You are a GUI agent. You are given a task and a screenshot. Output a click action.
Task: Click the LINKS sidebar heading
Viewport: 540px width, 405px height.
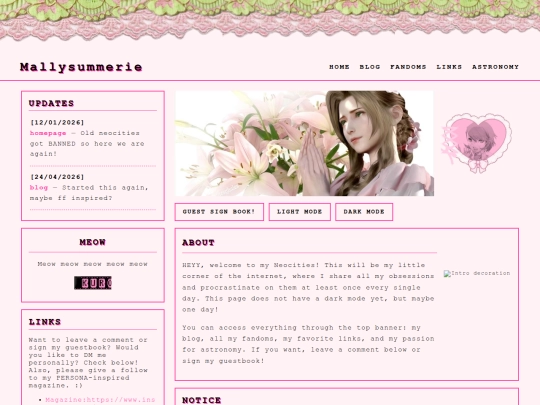pyautogui.click(x=45, y=322)
